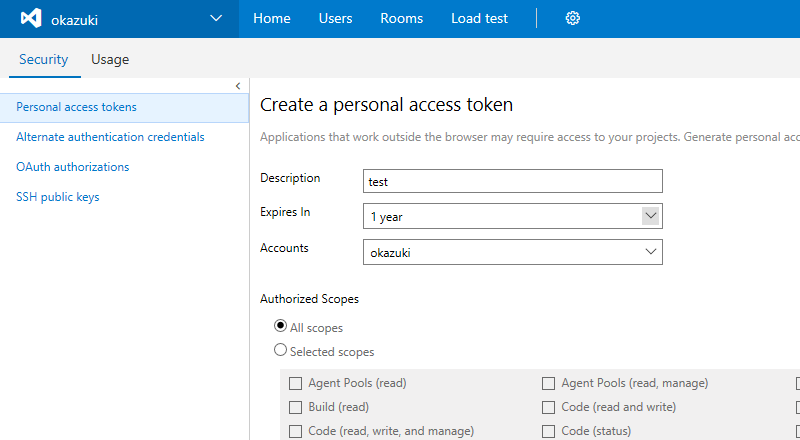Collapse the left navigation pane arrow
Image resolution: width=800 pixels, height=440 pixels.
(x=238, y=86)
